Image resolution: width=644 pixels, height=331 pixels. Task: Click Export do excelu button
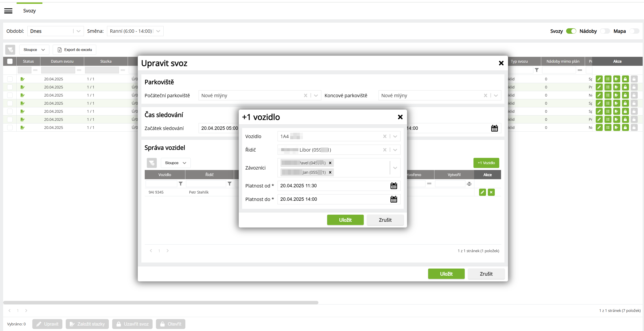coord(74,50)
